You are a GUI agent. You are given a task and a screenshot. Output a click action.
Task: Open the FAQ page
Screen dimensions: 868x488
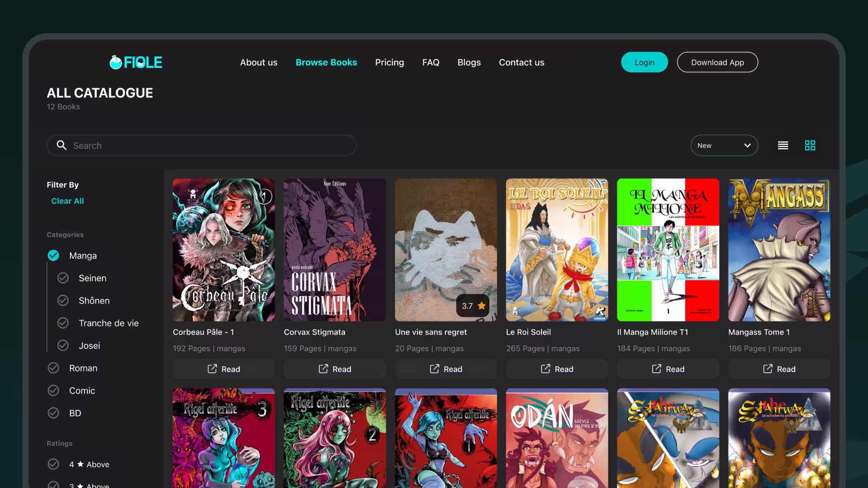[431, 62]
